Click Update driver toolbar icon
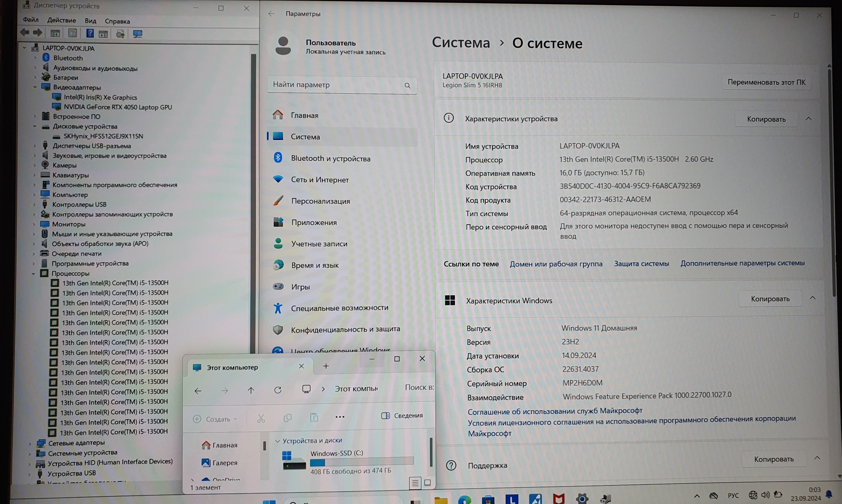The image size is (842, 504). click(x=120, y=34)
